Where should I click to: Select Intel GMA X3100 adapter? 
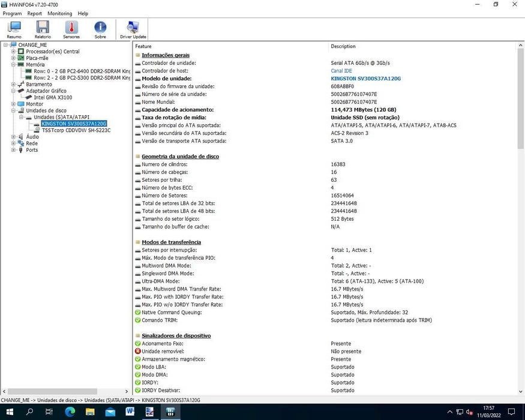point(53,97)
